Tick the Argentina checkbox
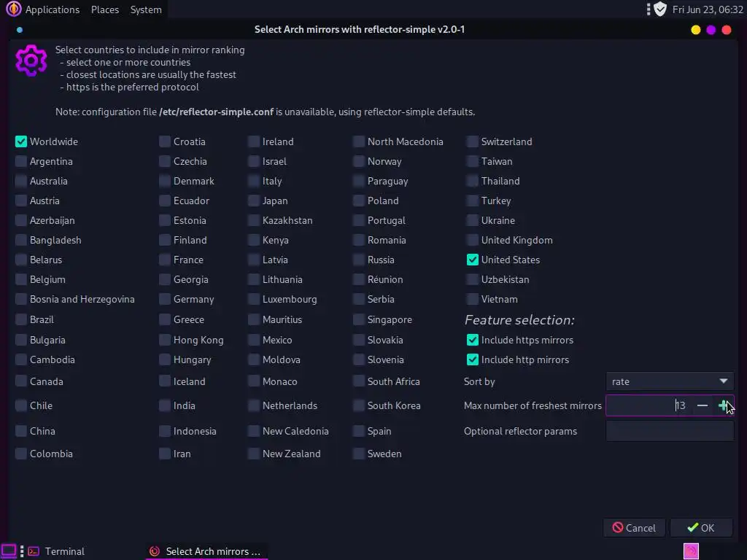This screenshot has height=560, width=747. click(x=21, y=161)
